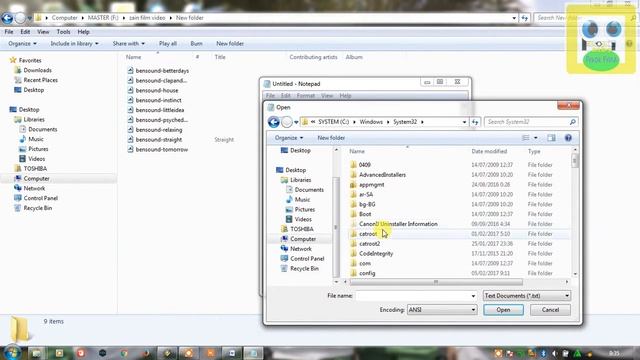Click New folder in the Open dialog toolbar
The image size is (640, 360).
pos(331,138)
